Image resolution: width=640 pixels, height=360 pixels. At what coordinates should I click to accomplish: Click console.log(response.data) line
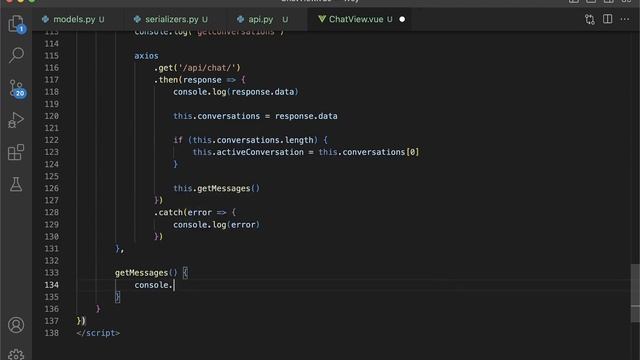[236, 92]
